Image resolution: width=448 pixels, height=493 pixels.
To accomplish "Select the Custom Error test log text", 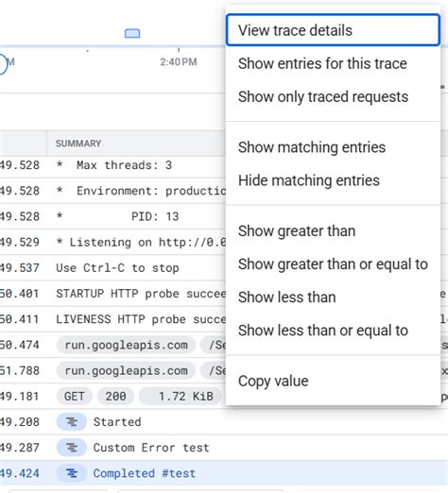I will point(151,448).
